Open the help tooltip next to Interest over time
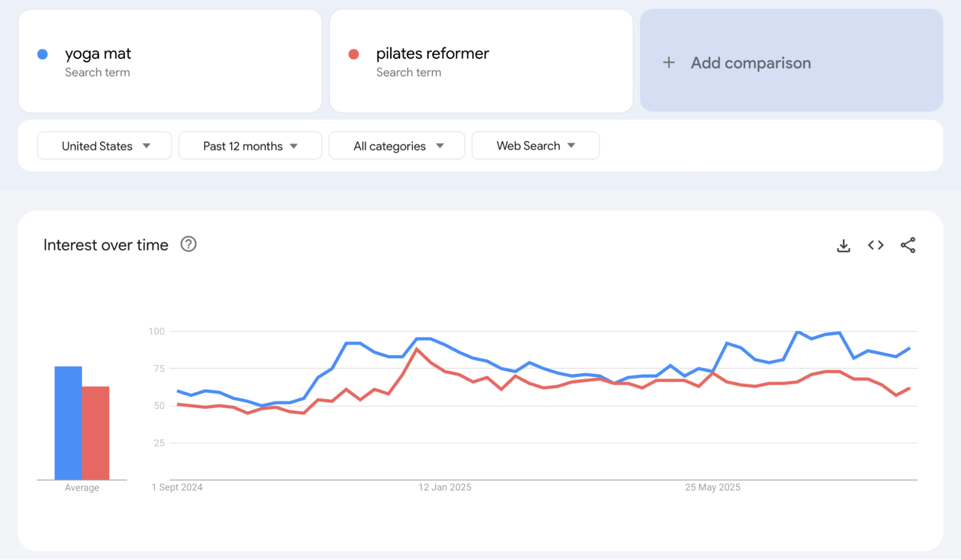 tap(188, 245)
